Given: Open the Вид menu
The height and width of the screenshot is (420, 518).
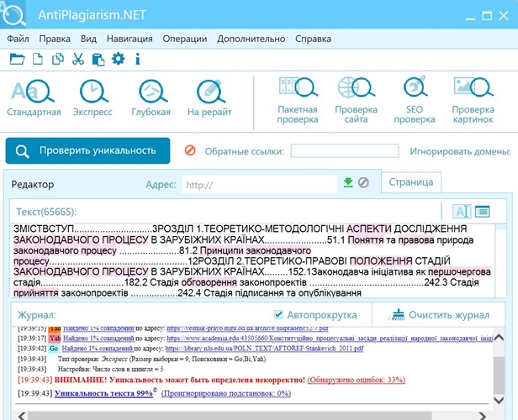Looking at the screenshot, I should click(x=88, y=39).
